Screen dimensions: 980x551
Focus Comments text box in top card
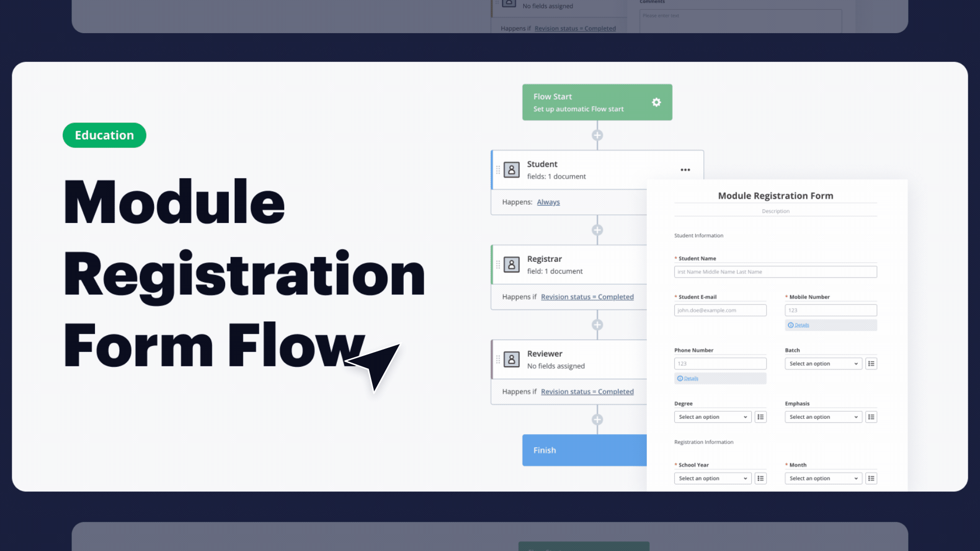point(741,21)
